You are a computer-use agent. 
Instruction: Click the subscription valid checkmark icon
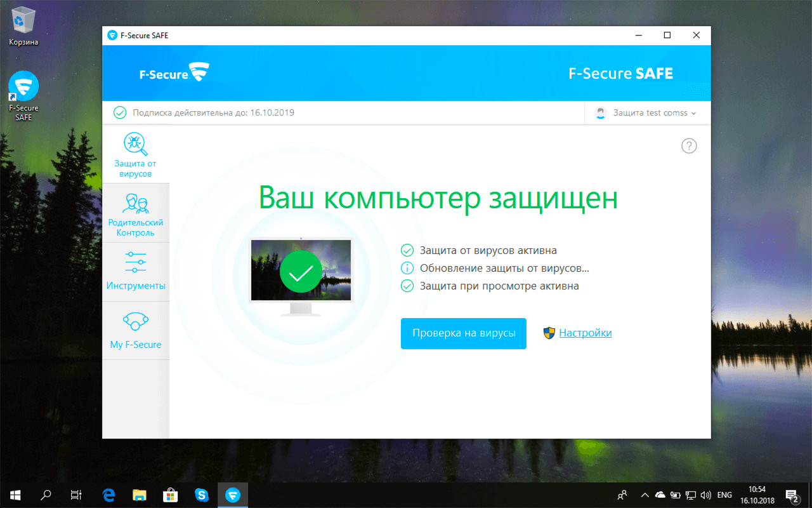point(120,113)
